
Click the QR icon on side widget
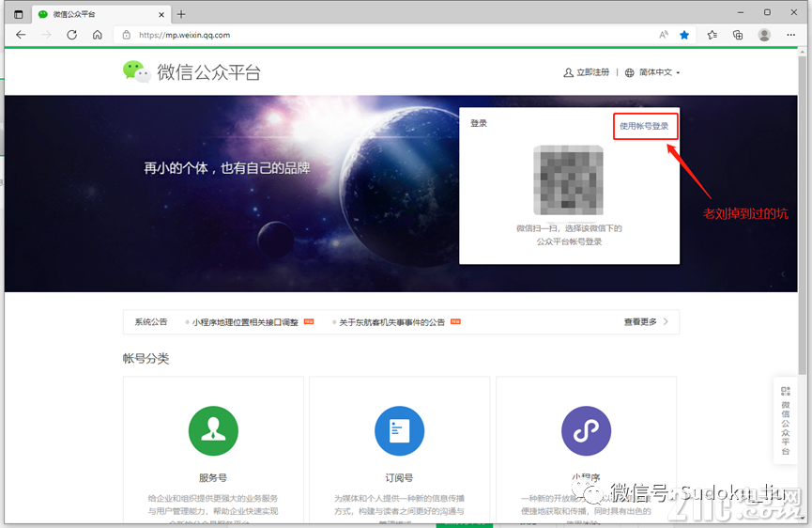(x=786, y=391)
